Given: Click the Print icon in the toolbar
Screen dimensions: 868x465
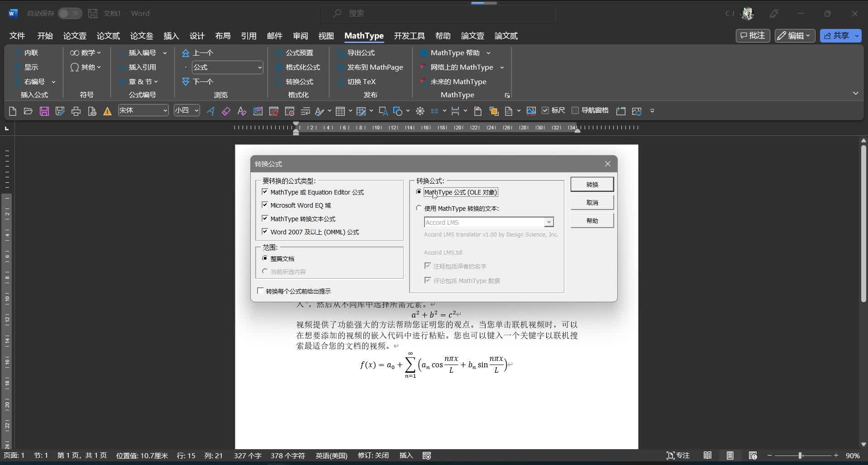Looking at the screenshot, I should 76,111.
